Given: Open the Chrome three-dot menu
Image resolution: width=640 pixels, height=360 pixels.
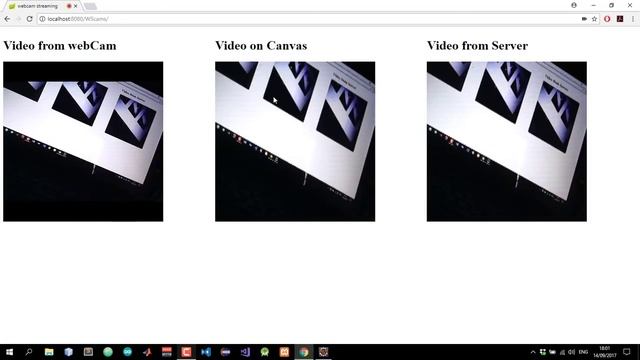Looking at the screenshot, I should [633, 19].
